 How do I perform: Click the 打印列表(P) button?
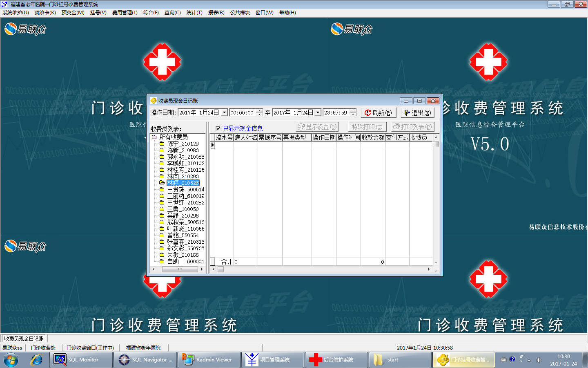click(413, 127)
